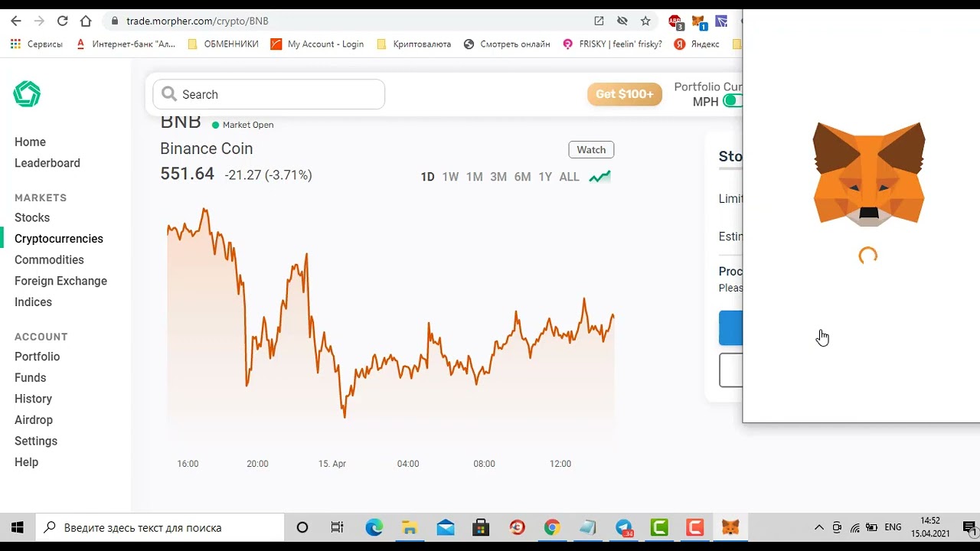This screenshot has width=980, height=551.
Task: Go to Home in the sidebar
Action: click(x=30, y=142)
